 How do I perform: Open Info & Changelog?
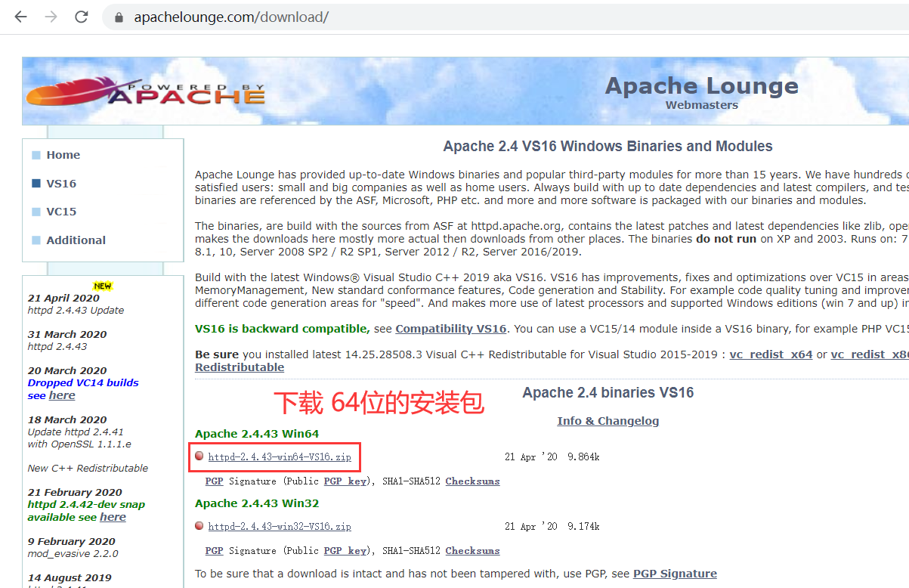pos(608,420)
